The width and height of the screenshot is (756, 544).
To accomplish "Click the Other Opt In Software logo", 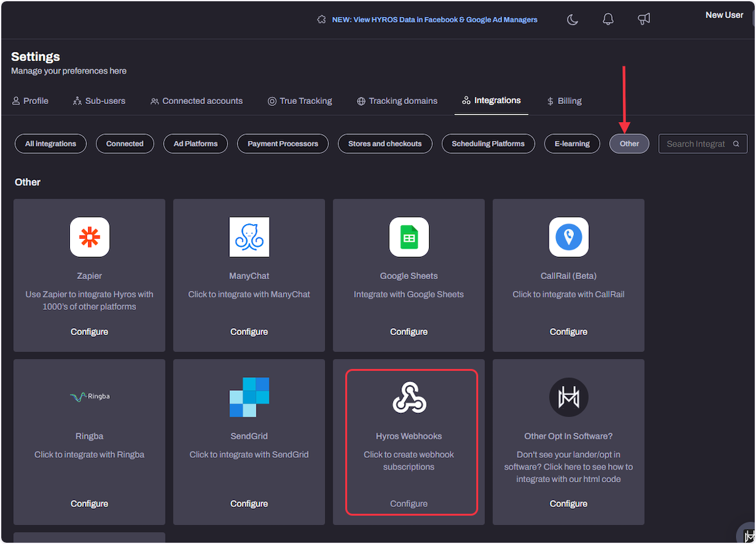I will [x=569, y=397].
